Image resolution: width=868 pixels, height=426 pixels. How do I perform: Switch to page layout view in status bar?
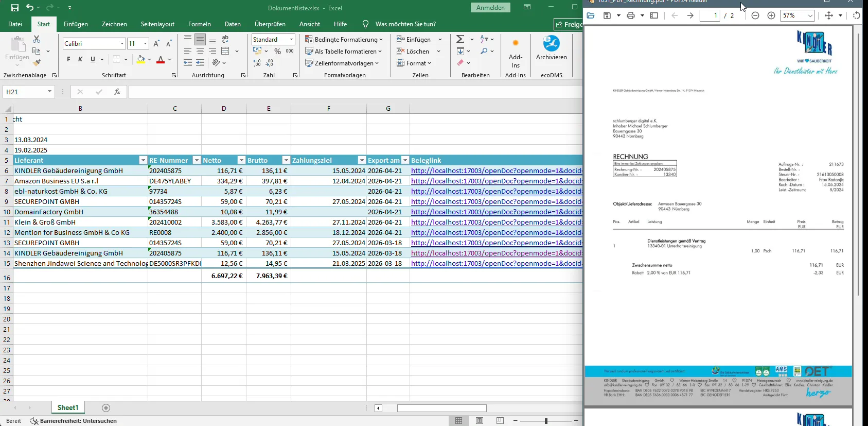pos(480,421)
